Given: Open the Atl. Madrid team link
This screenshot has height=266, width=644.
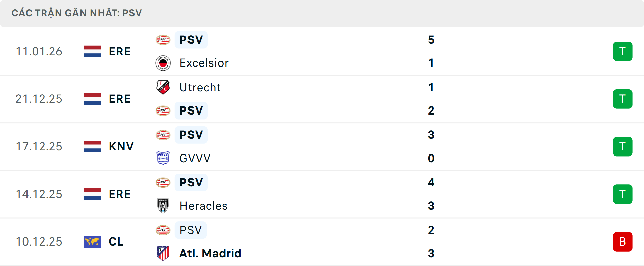Looking at the screenshot, I should coord(210,253).
